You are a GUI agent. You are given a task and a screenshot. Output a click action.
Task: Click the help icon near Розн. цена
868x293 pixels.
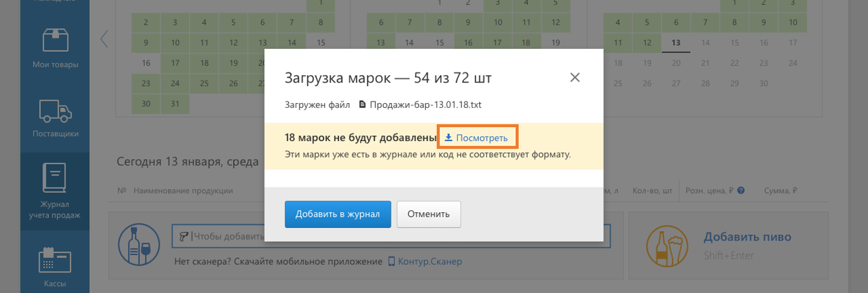(741, 191)
